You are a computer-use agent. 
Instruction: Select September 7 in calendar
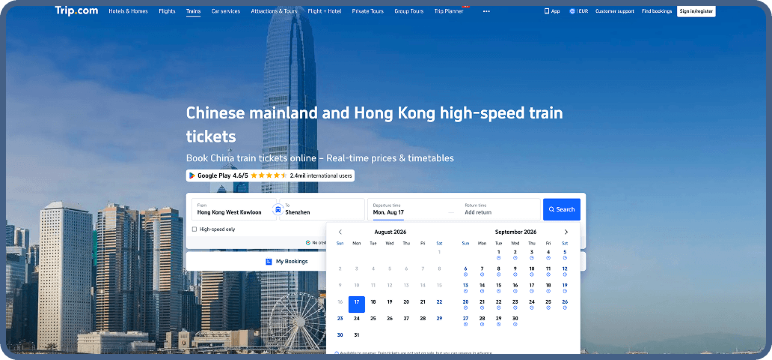(482, 271)
